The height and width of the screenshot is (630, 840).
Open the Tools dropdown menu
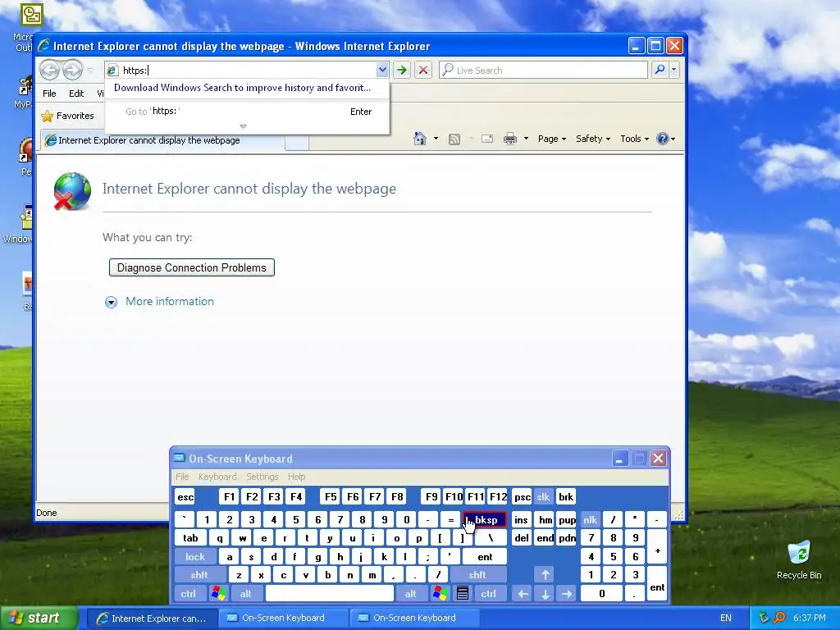(x=634, y=139)
